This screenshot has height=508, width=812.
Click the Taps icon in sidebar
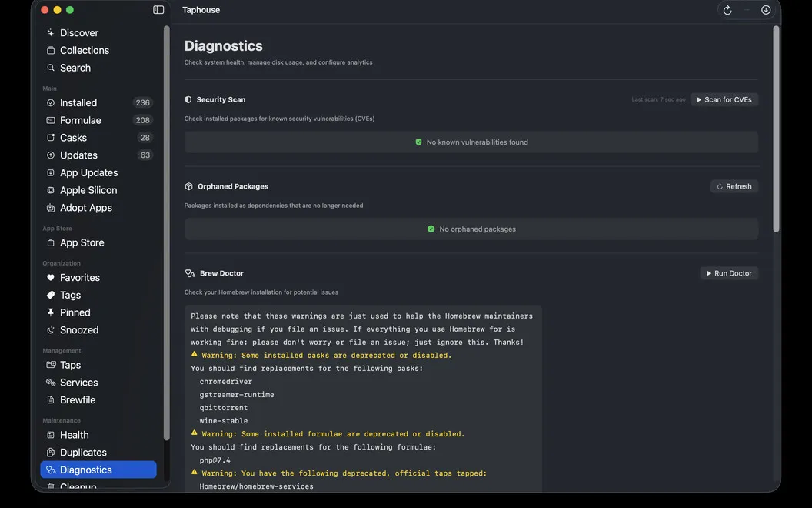(51, 365)
